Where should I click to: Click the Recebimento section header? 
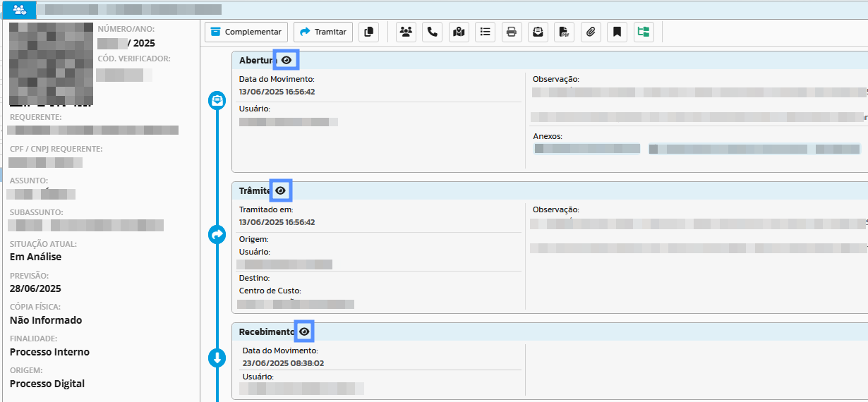coord(550,331)
